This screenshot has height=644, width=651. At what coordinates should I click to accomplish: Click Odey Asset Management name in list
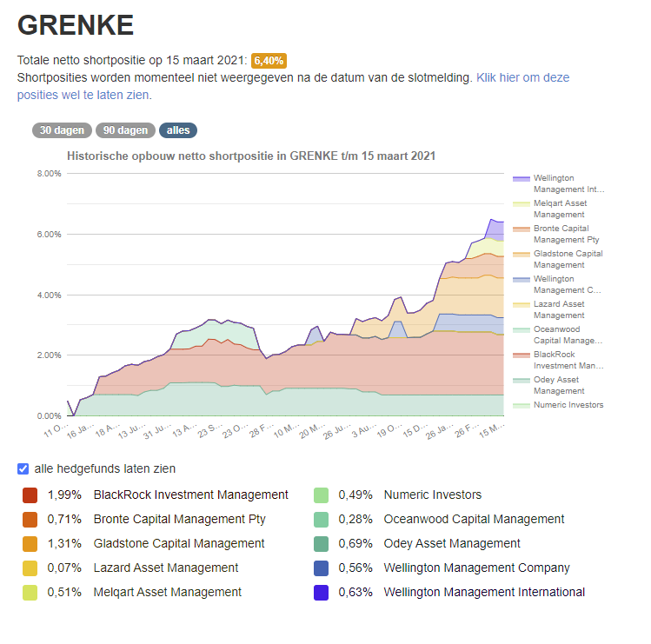452,543
